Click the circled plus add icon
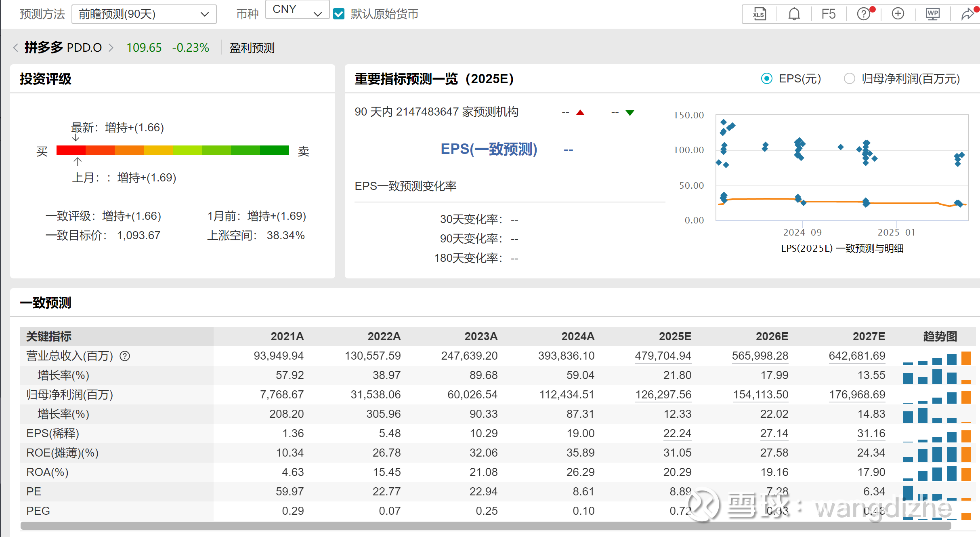Viewport: 980px width, 537px height. [898, 14]
